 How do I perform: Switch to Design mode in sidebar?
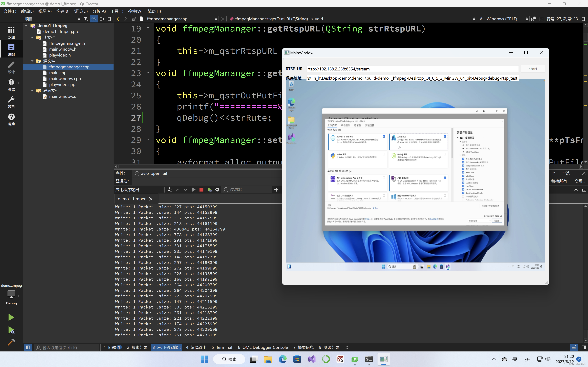click(x=11, y=67)
